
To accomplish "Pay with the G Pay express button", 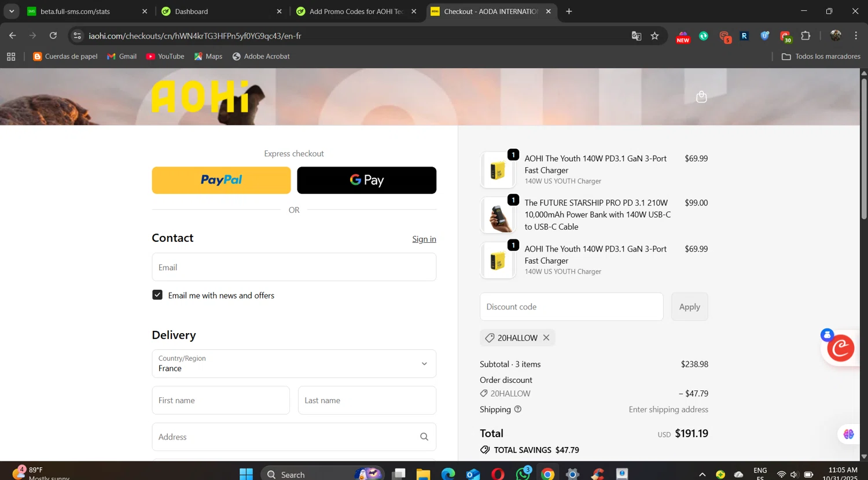I will pos(367,180).
